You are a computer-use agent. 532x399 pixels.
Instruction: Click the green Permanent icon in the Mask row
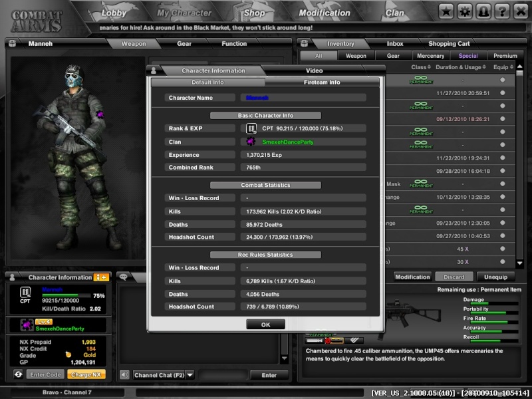point(421,184)
